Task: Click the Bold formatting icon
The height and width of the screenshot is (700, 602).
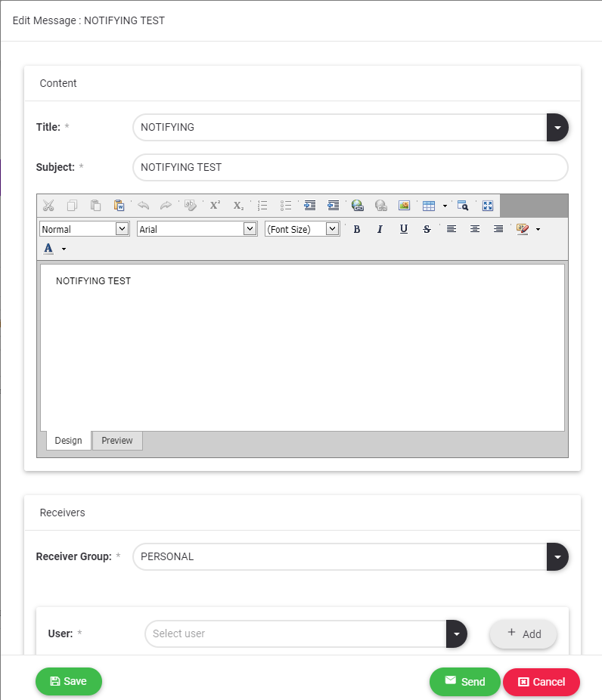Action: coord(357,229)
